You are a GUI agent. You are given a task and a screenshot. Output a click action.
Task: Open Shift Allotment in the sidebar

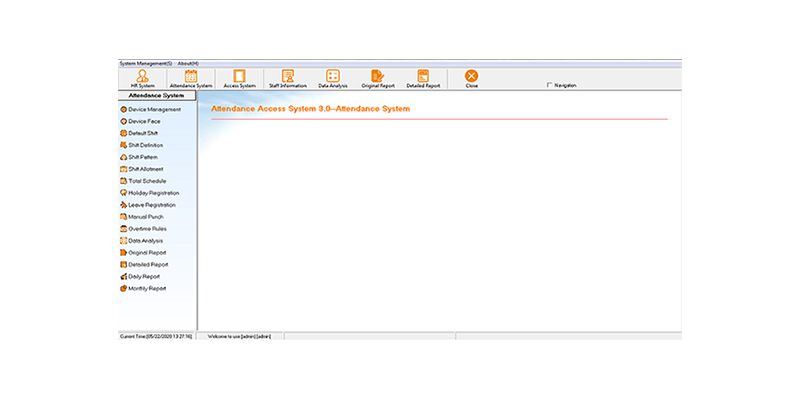click(141, 169)
